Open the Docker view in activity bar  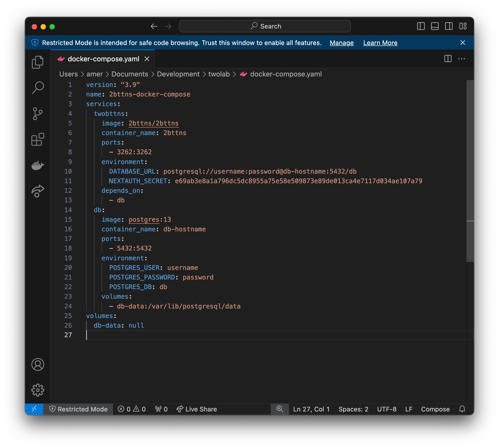pyautogui.click(x=38, y=165)
